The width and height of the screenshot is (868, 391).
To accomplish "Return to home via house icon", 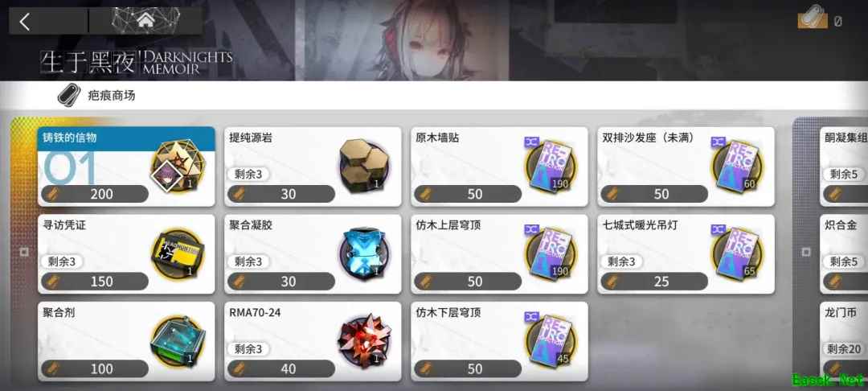I will click(x=145, y=20).
